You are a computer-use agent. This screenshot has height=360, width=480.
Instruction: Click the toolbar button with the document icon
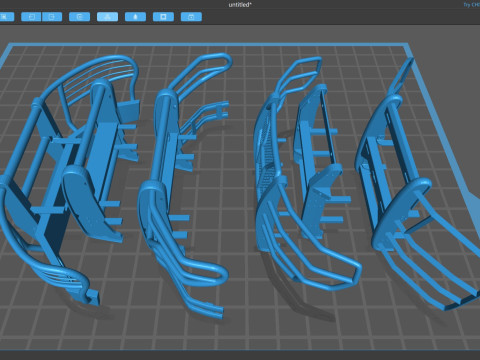pos(79,17)
